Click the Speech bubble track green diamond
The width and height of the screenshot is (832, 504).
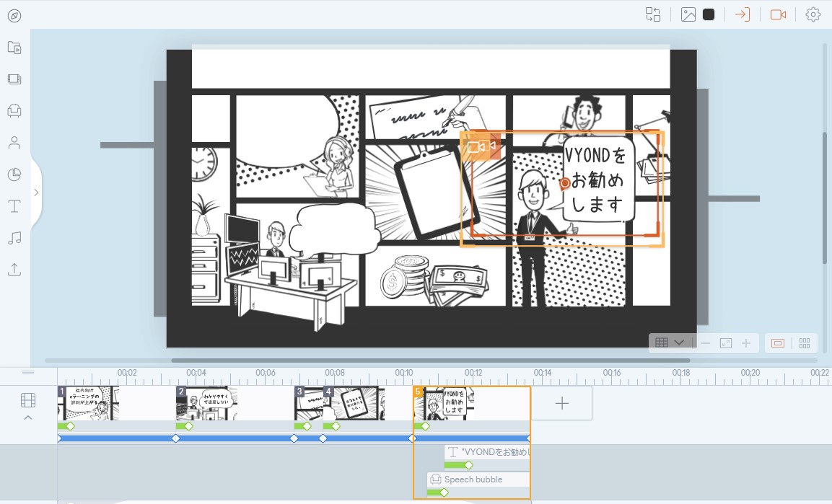click(444, 493)
